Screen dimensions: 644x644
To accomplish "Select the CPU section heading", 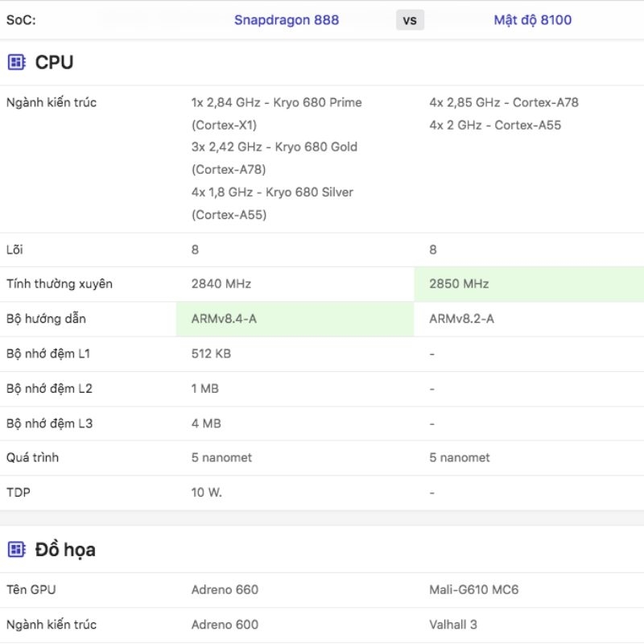I will (54, 63).
